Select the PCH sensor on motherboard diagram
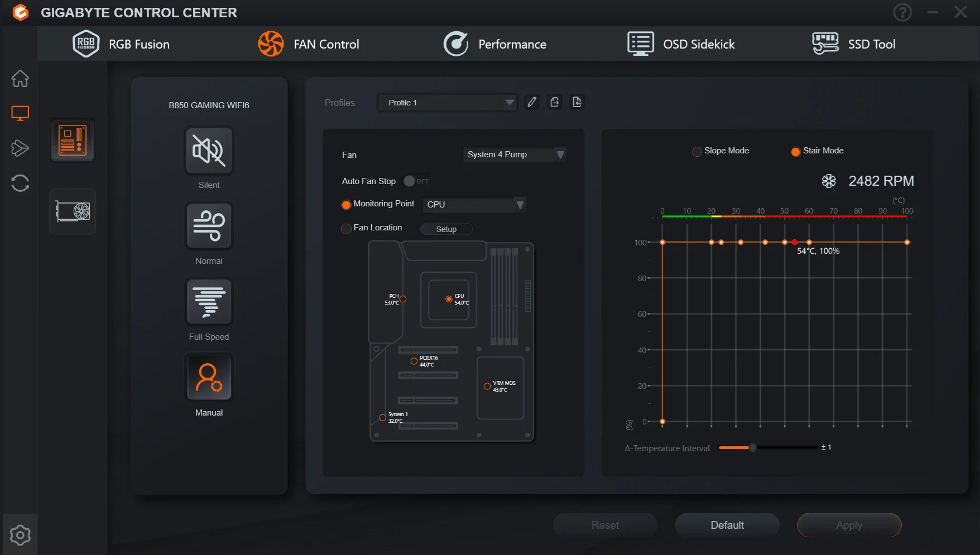The image size is (980, 555). pos(403,299)
